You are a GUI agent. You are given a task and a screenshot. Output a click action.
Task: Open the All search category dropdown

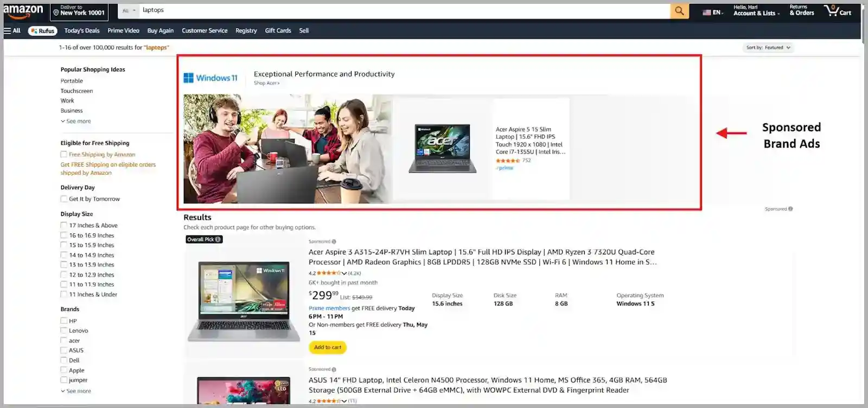coord(129,11)
